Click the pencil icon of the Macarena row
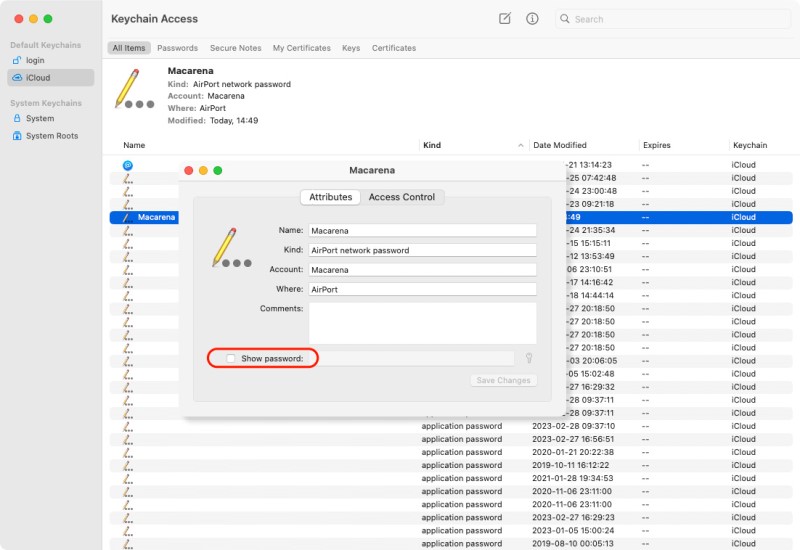800x550 pixels. (128, 217)
